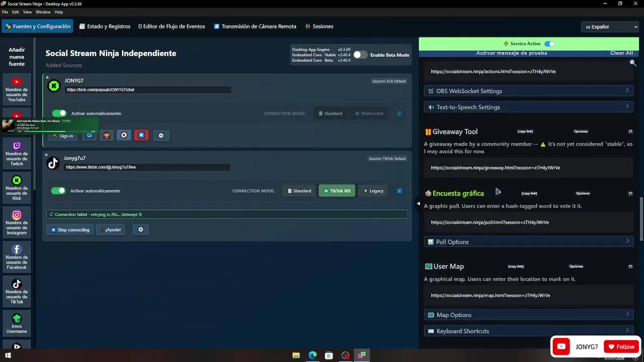Open Editor de Flujo de Eventos tab

coord(172,26)
